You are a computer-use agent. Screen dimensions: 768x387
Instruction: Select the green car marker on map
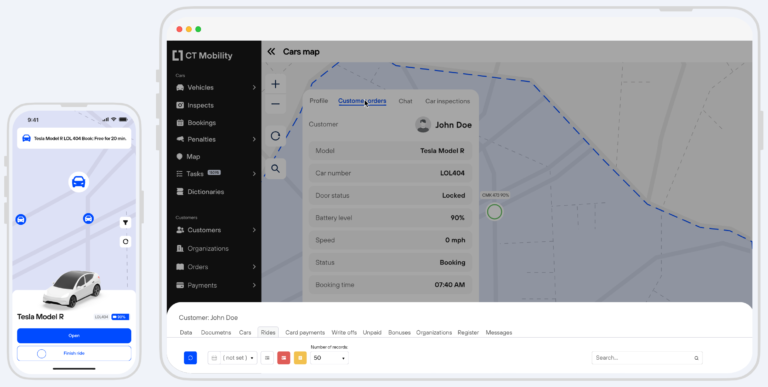pos(494,212)
